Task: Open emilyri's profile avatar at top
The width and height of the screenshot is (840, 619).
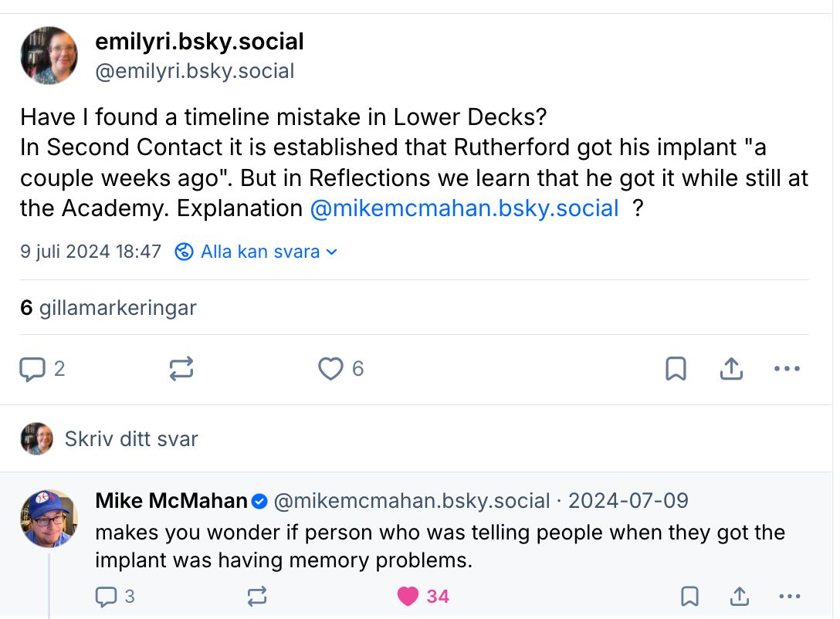Action: pos(49,56)
